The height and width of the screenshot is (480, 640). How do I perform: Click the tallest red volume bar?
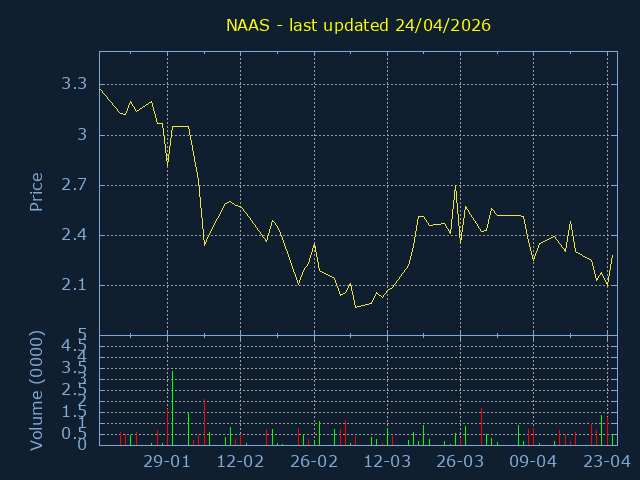click(x=204, y=422)
